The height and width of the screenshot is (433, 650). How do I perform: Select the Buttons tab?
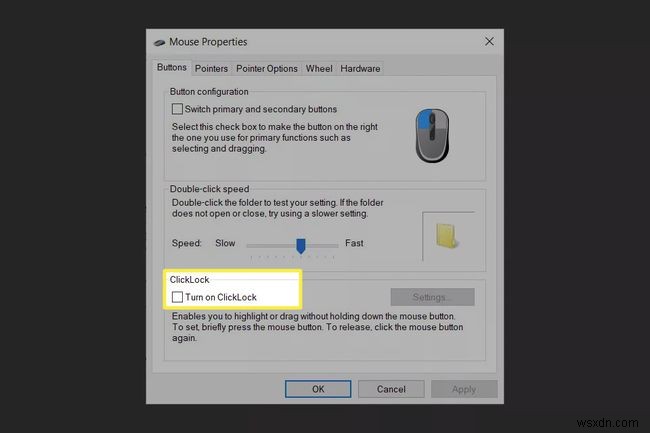tap(172, 68)
